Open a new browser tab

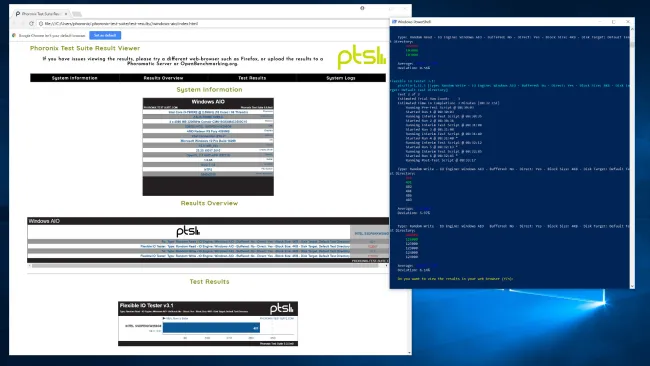click(x=77, y=14)
